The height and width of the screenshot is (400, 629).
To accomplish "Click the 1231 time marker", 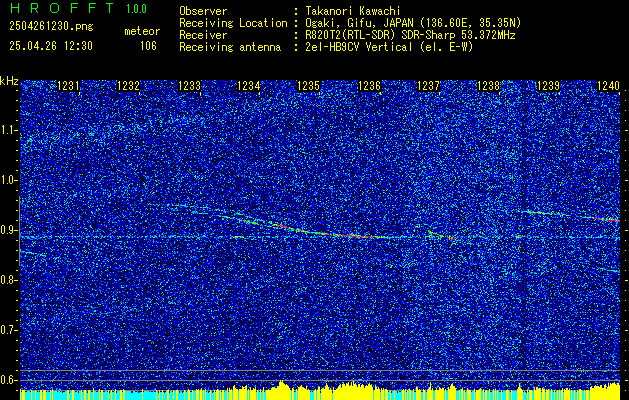I will [69, 86].
